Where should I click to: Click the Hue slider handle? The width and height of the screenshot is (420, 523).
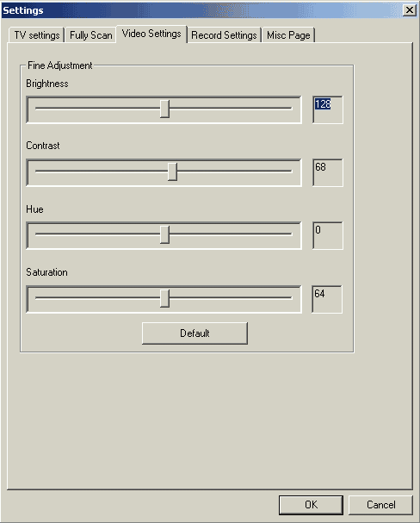tap(164, 234)
